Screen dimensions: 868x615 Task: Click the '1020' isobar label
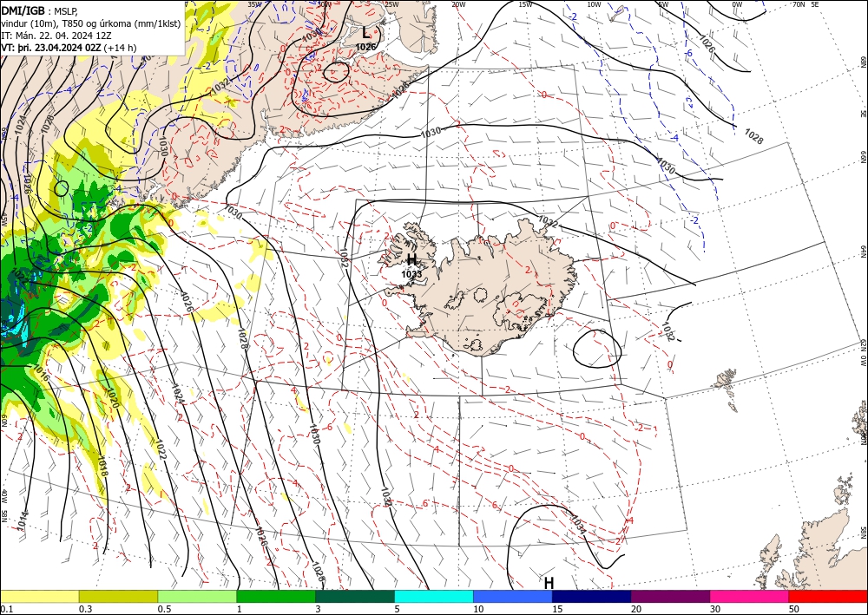(x=112, y=397)
